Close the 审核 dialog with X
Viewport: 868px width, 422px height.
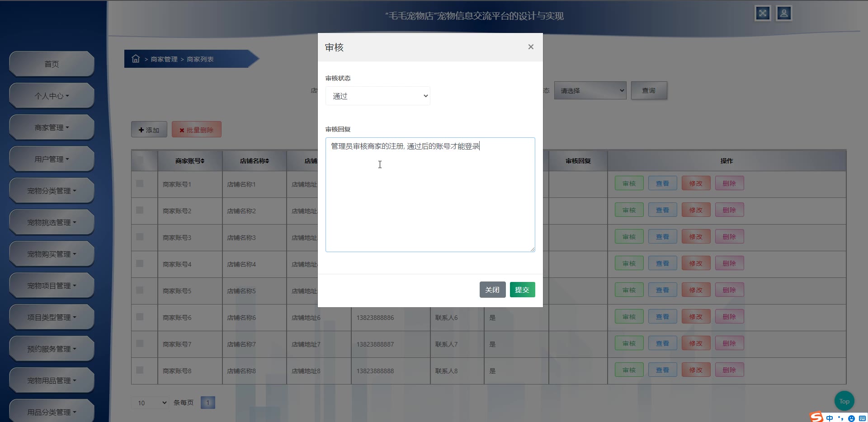click(531, 47)
